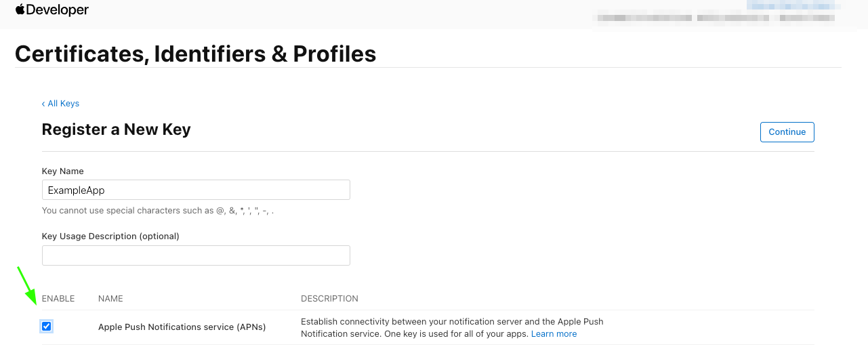The width and height of the screenshot is (868, 351).
Task: Click the Key Usage Description (optional) label
Action: click(x=110, y=236)
